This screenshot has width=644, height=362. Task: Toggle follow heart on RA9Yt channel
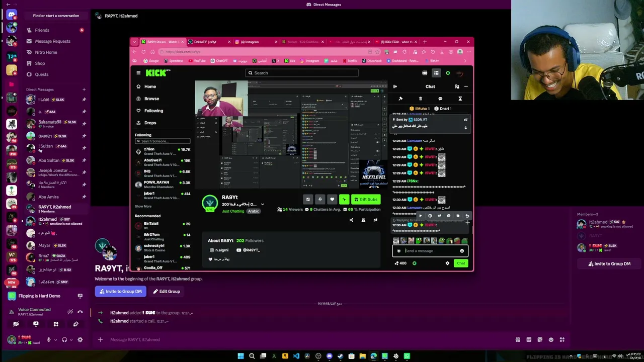point(332,200)
